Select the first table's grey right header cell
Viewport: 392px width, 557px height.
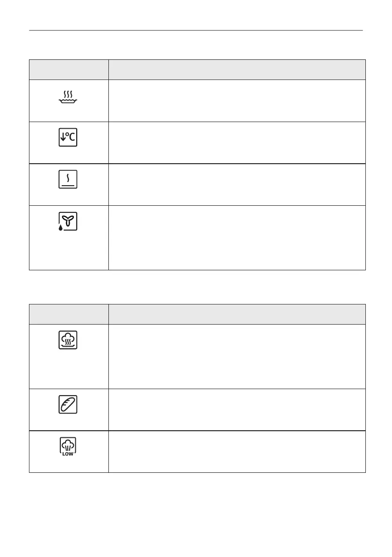(237, 70)
